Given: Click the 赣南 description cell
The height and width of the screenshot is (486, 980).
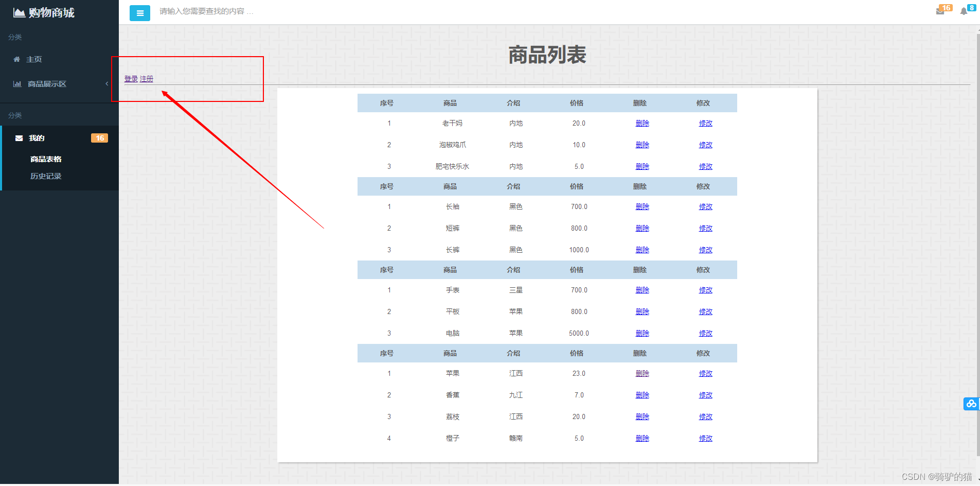Looking at the screenshot, I should [515, 438].
